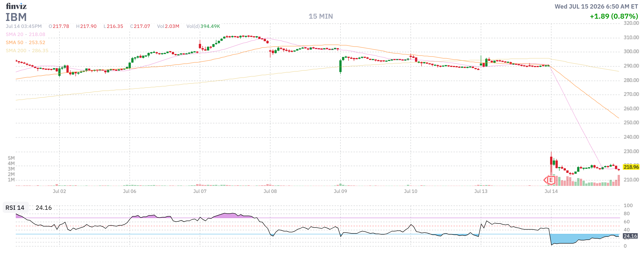Click the 300.00 price axis label

(631, 51)
